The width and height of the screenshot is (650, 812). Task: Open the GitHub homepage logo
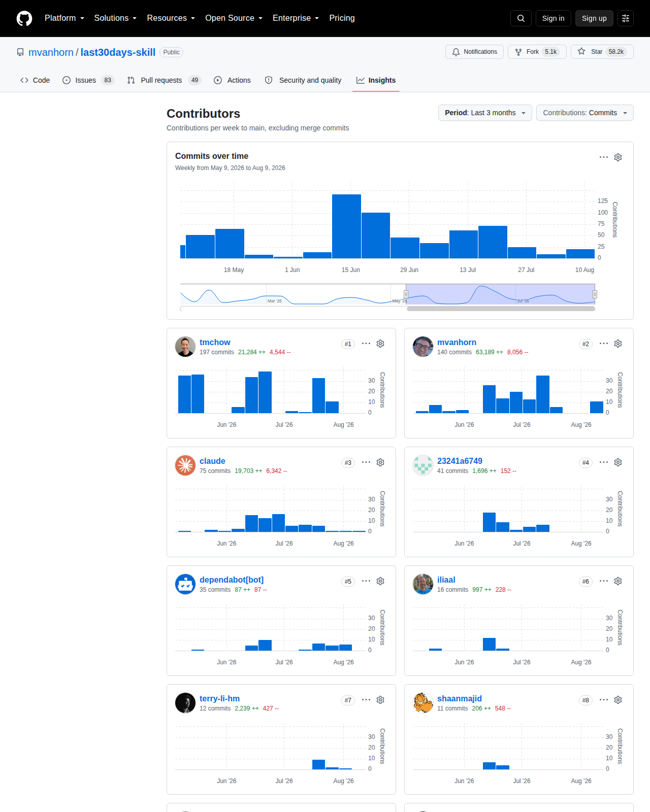pos(24,18)
